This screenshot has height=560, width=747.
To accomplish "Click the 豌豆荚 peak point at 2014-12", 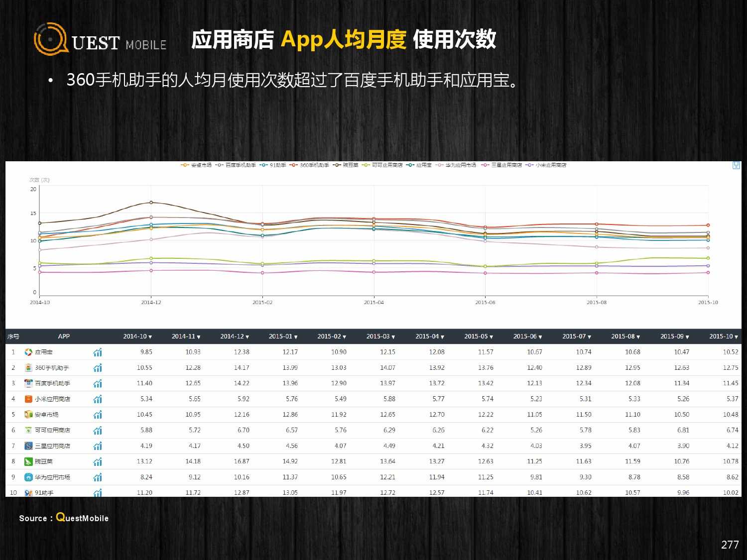I will pyautogui.click(x=151, y=203).
